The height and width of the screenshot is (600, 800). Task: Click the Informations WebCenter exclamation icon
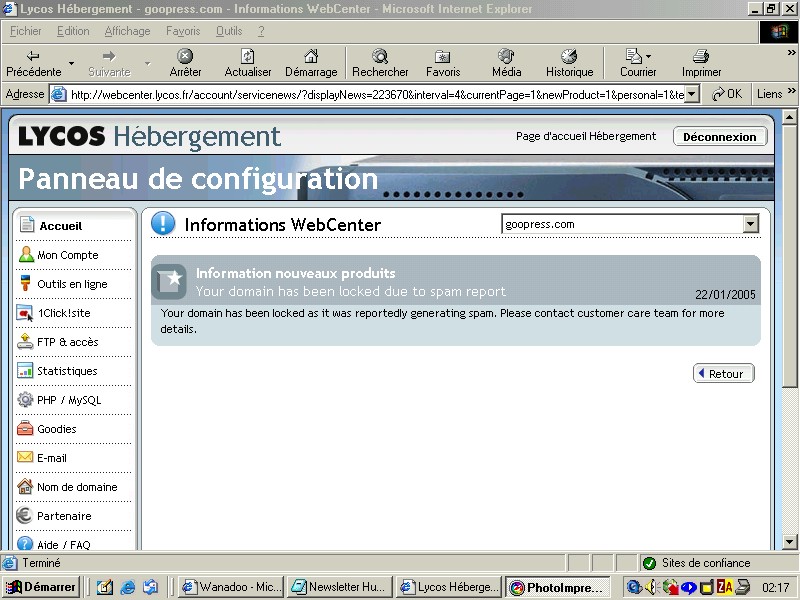click(163, 223)
